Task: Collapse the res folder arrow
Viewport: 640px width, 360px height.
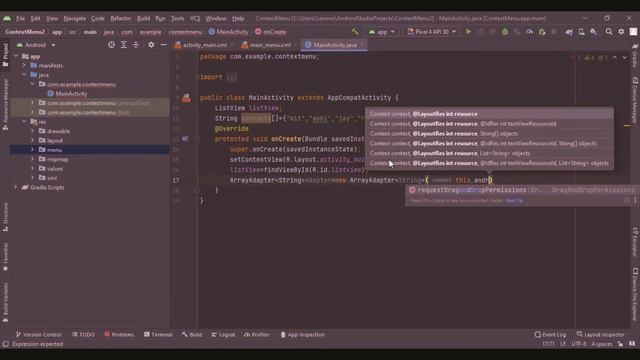Action: pos(24,122)
